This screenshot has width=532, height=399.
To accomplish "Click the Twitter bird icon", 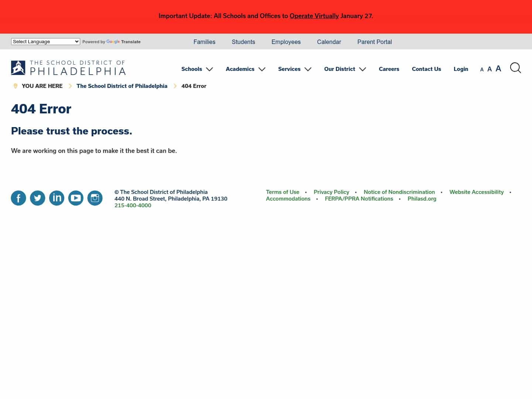I will (x=37, y=198).
